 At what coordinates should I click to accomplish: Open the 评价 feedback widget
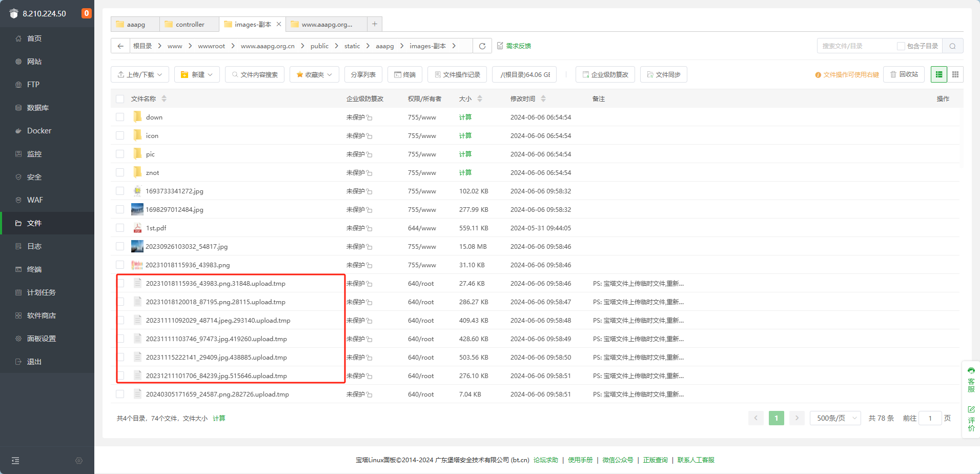point(971,419)
